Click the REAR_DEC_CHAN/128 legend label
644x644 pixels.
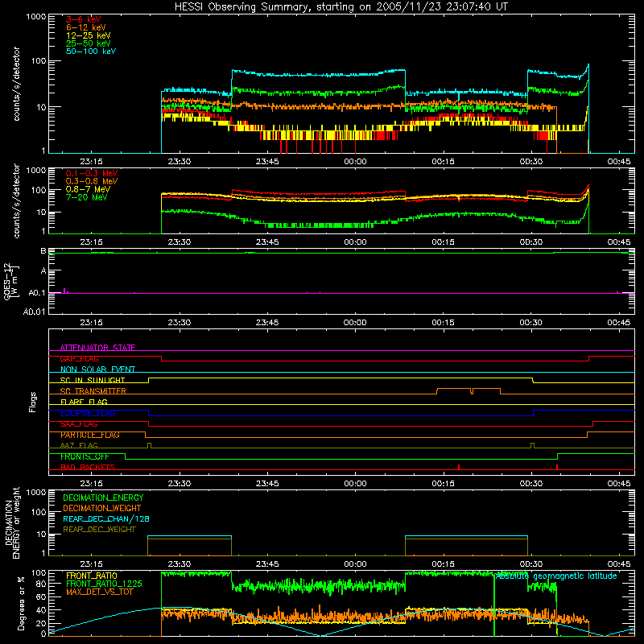[106, 518]
